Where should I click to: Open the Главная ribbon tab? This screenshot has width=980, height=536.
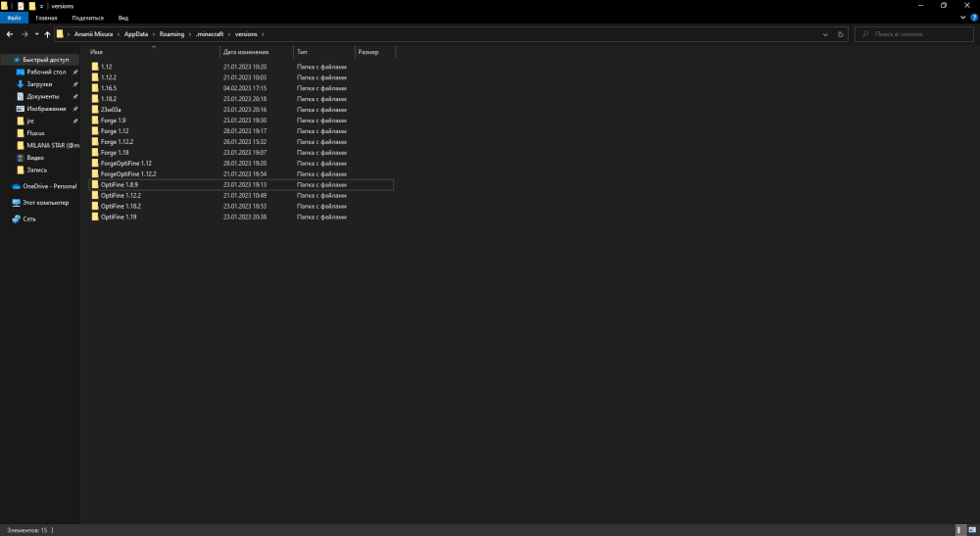[46, 18]
